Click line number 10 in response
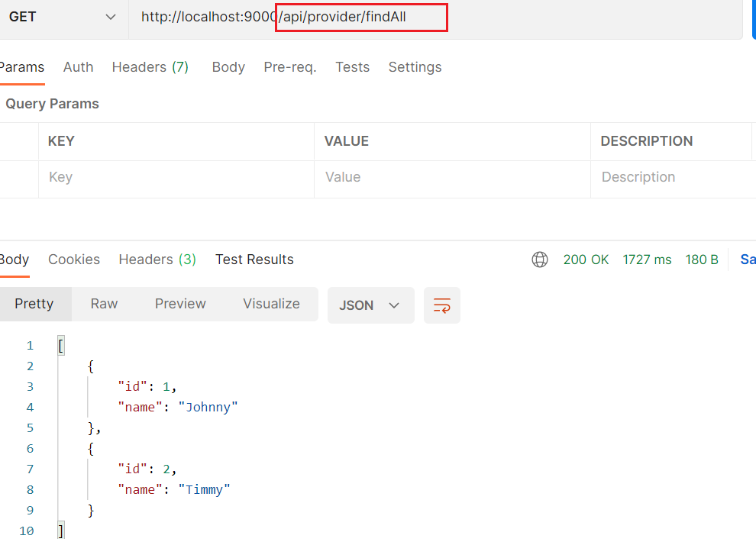This screenshot has height=545, width=756. (27, 531)
